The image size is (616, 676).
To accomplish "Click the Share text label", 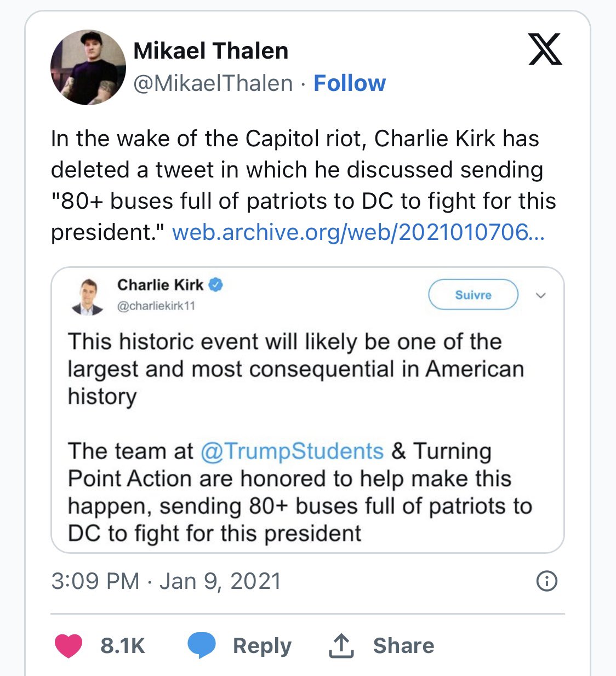I will 403,645.
